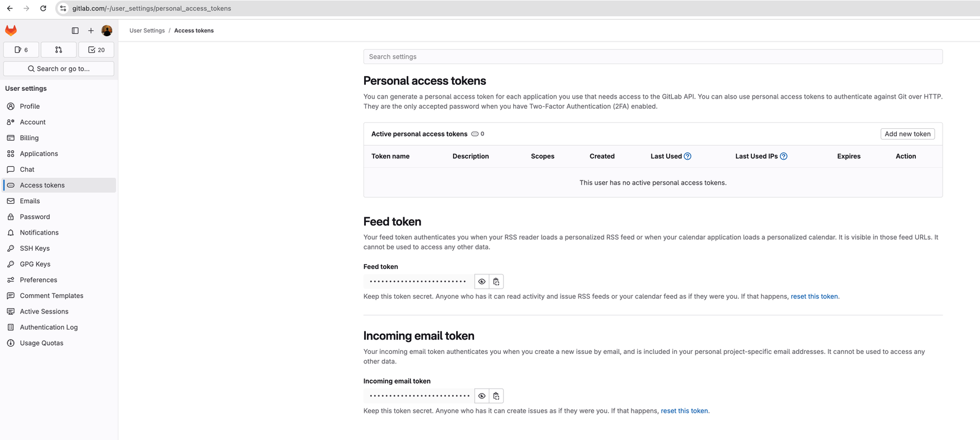
Task: Click reset this token for feed token
Action: 814,296
